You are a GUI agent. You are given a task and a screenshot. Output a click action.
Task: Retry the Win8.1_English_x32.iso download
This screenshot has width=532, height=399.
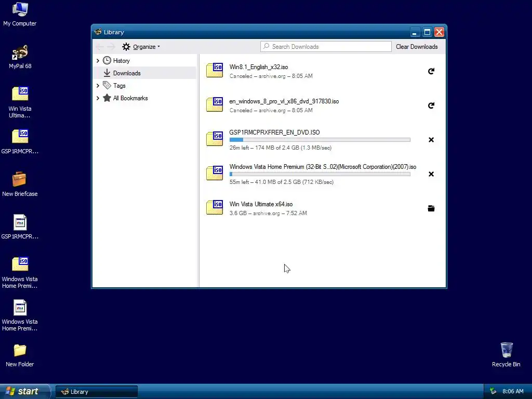[x=431, y=71]
